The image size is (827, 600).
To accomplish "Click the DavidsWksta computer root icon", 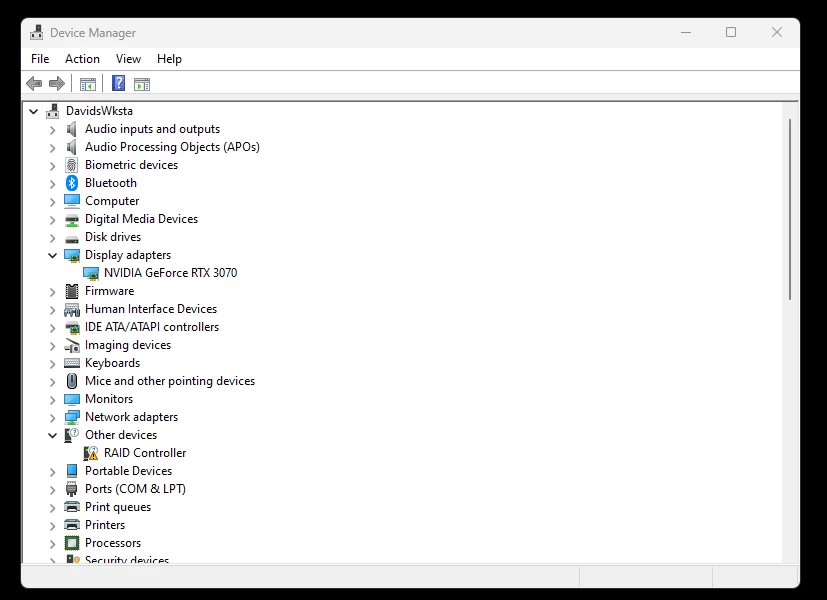I will click(52, 111).
